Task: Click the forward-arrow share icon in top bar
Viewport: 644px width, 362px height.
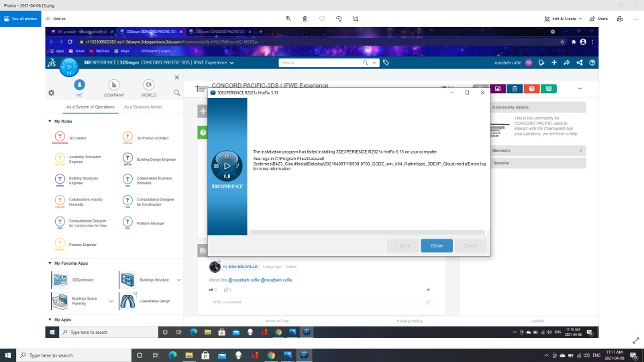Action: coord(567,63)
